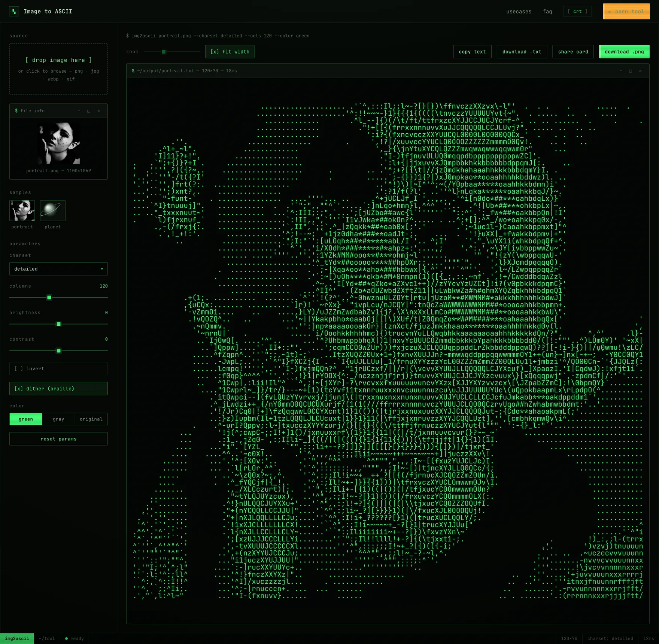This screenshot has width=659, height=644.
Task: Click the columns value 120
Action: click(x=104, y=286)
